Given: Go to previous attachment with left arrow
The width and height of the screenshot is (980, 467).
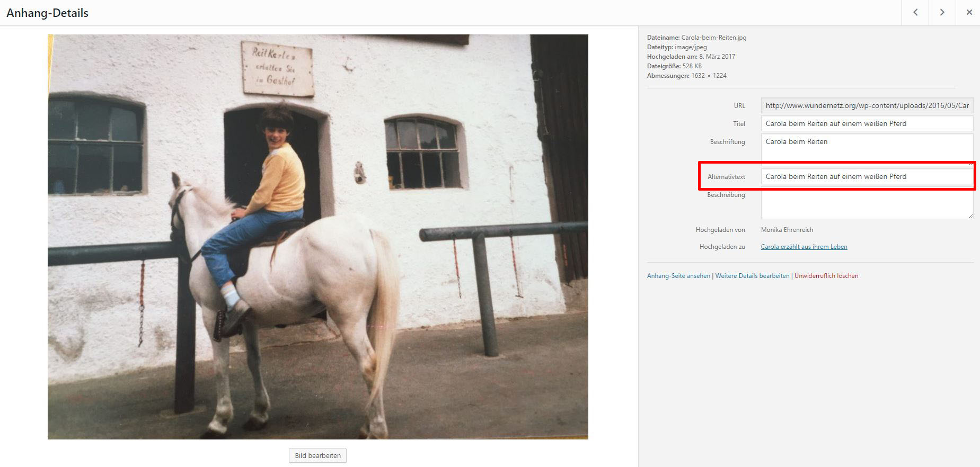Looking at the screenshot, I should (x=915, y=12).
